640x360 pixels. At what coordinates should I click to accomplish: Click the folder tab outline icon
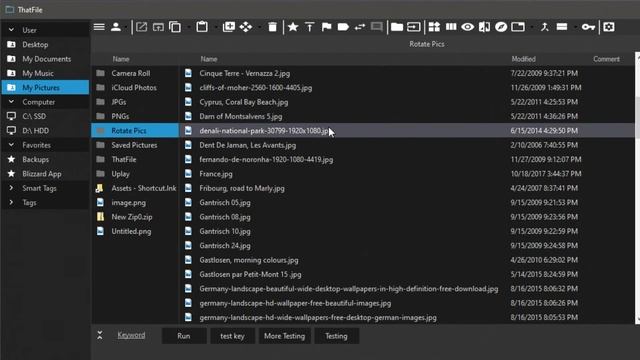click(518, 27)
